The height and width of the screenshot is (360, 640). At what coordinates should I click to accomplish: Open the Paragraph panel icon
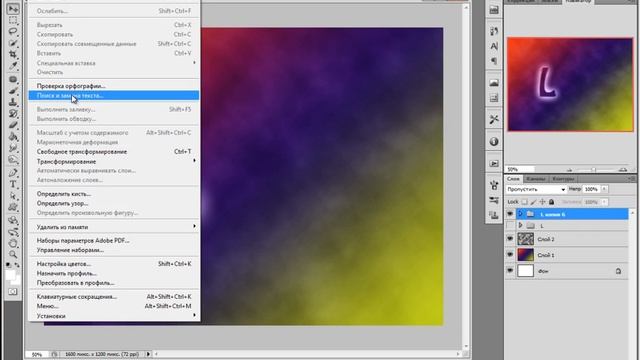coord(494,61)
